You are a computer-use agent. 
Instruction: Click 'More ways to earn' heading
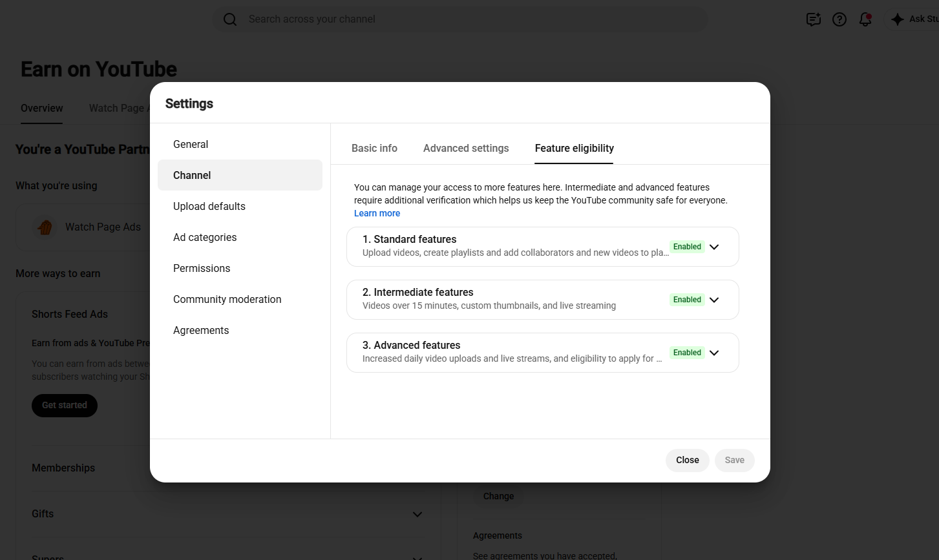pyautogui.click(x=58, y=273)
